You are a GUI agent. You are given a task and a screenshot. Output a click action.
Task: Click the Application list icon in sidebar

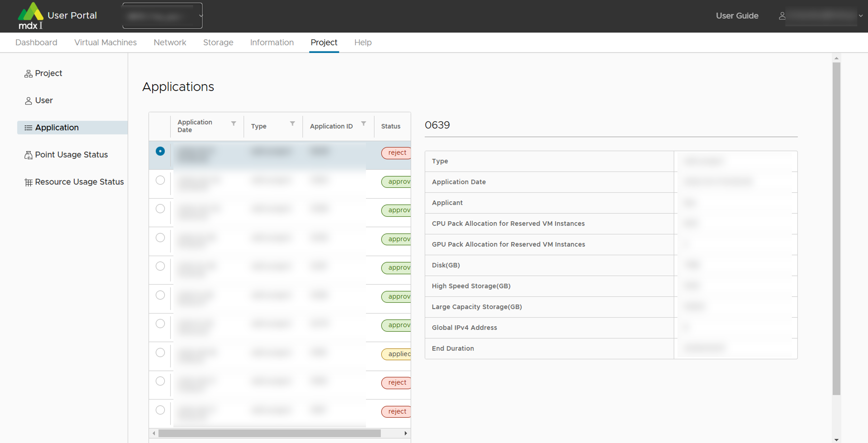pyautogui.click(x=28, y=128)
